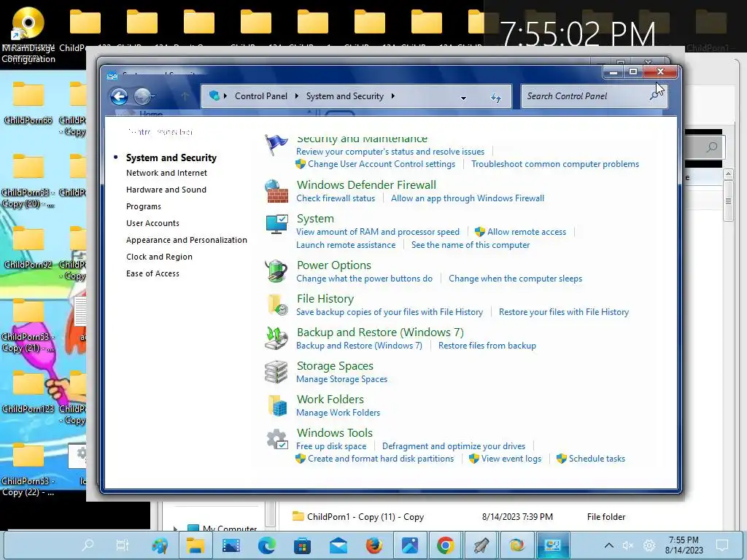The height and width of the screenshot is (560, 747).
Task: Select Programs in the sidebar
Action: 144,206
